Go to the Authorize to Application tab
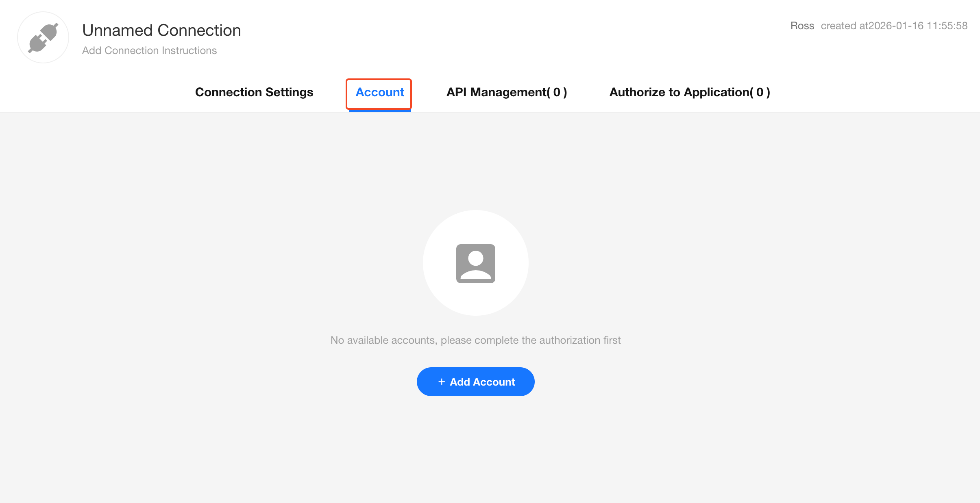 click(x=689, y=92)
